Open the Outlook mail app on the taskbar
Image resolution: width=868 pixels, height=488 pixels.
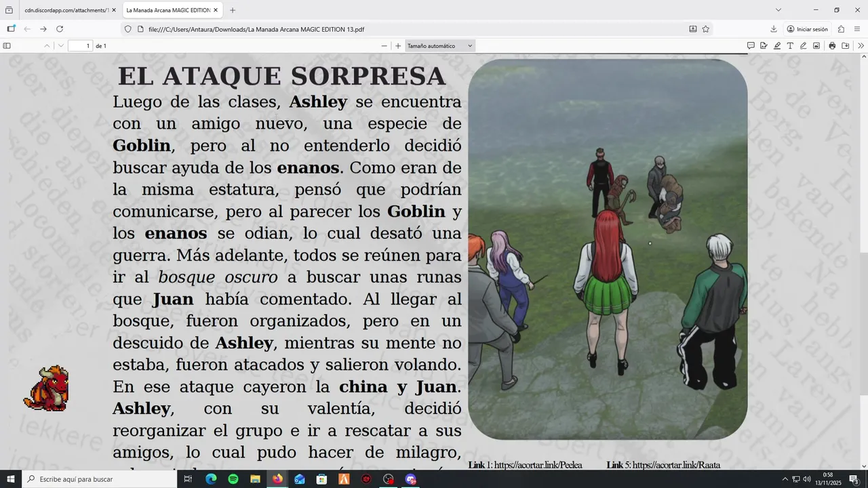[x=300, y=479]
